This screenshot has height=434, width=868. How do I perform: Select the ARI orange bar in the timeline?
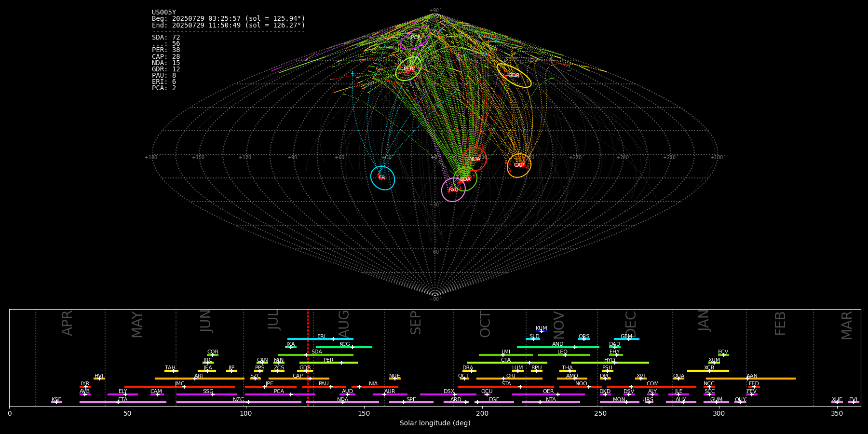(x=200, y=379)
